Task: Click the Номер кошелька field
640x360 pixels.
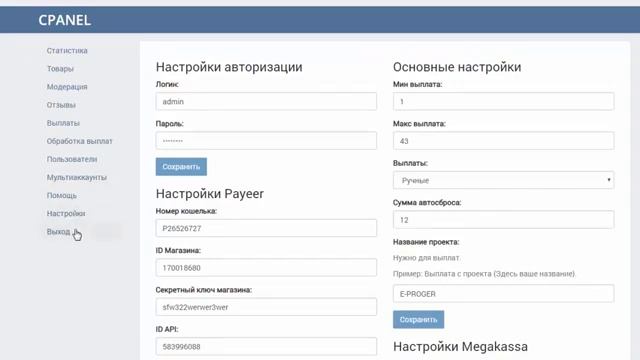Action: pyautogui.click(x=266, y=228)
